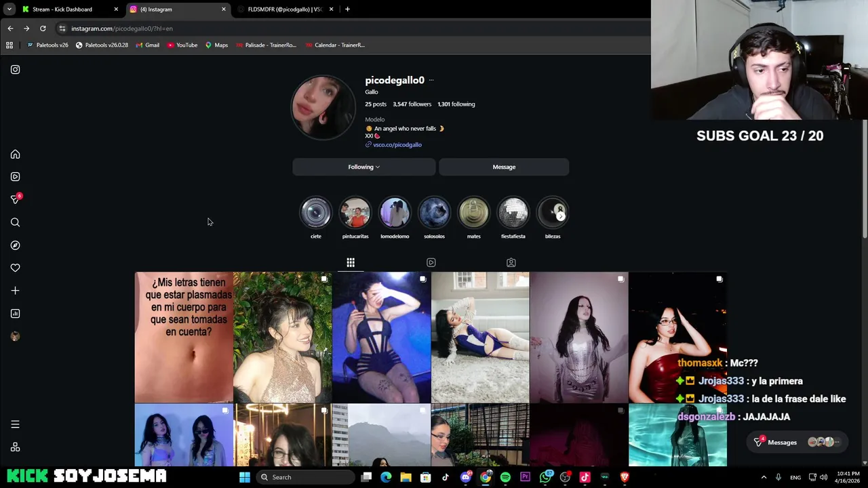
Task: Switch to the profile Reels tab
Action: click(431, 262)
